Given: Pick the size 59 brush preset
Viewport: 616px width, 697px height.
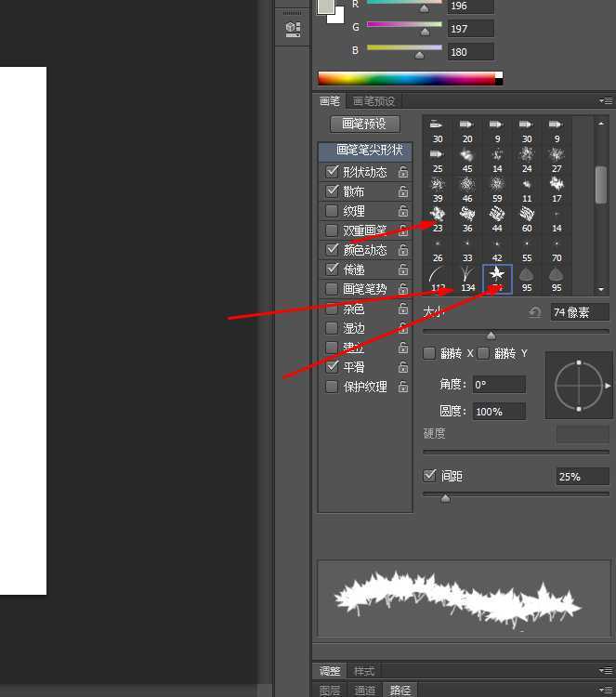Looking at the screenshot, I should 497,191.
